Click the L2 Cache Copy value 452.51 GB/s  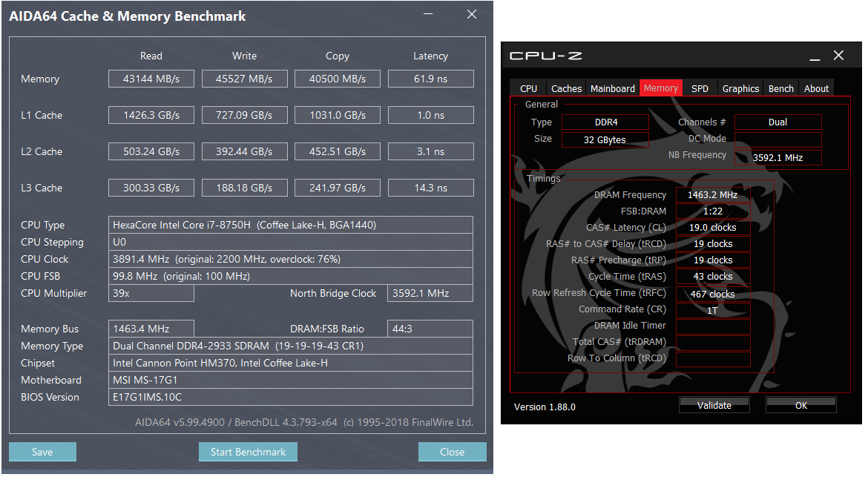click(x=337, y=151)
